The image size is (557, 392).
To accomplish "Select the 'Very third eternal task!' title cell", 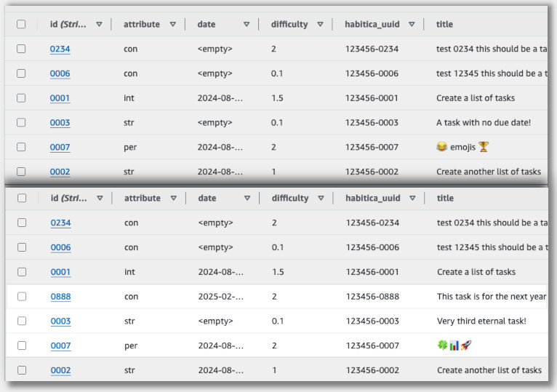I will coord(481,321).
